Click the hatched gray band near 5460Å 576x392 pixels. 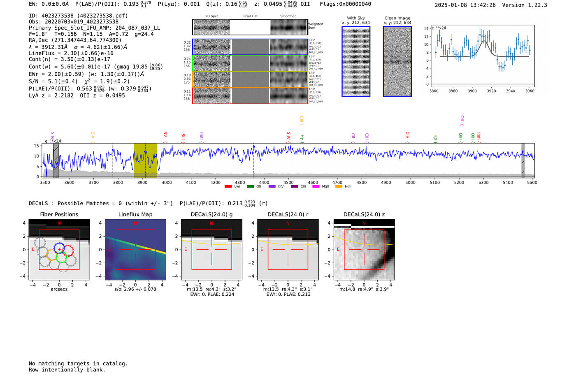pos(523,161)
